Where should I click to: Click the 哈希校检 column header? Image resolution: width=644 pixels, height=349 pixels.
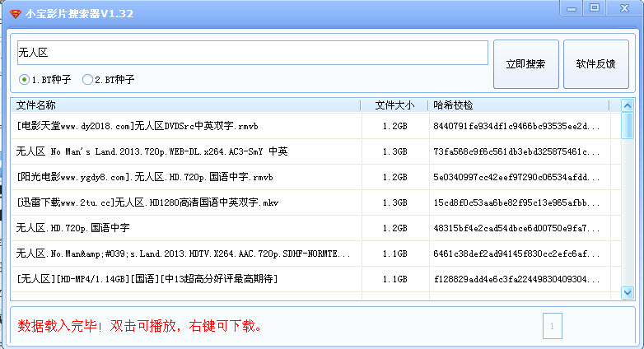point(519,105)
